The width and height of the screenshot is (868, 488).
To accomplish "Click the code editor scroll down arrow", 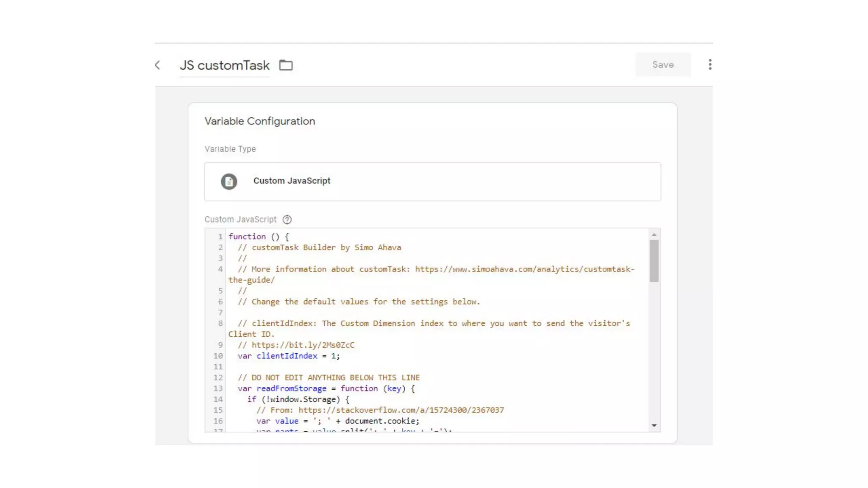I will point(654,425).
